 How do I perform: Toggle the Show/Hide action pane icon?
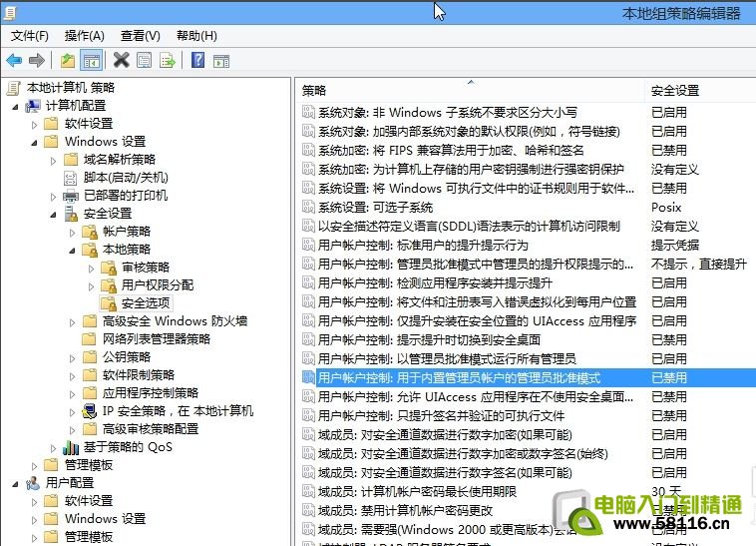pyautogui.click(x=220, y=61)
